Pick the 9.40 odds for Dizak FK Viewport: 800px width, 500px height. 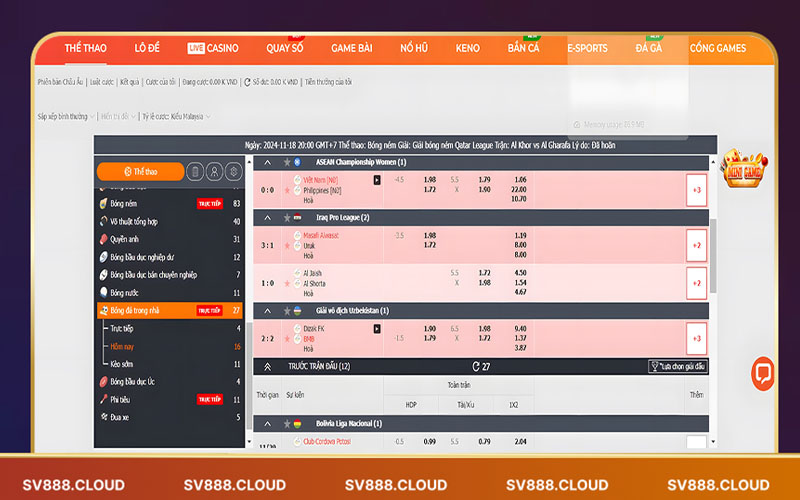(520, 329)
